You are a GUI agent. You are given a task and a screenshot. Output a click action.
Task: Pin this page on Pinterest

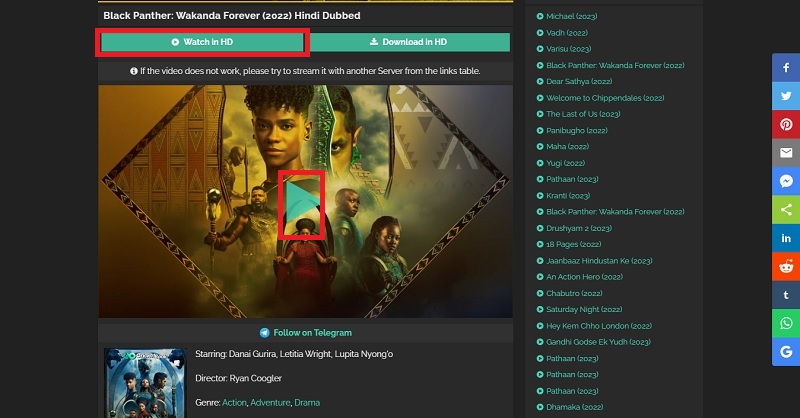point(786,124)
